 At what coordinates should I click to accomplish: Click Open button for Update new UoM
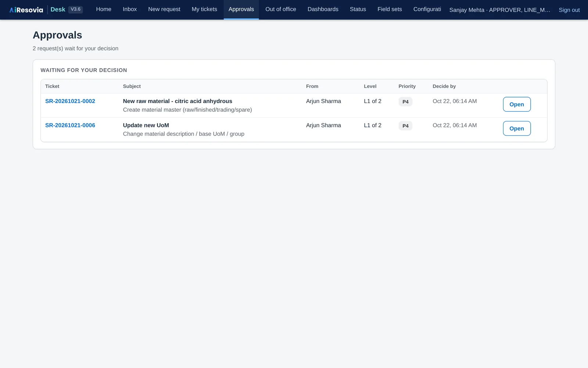pos(517,128)
